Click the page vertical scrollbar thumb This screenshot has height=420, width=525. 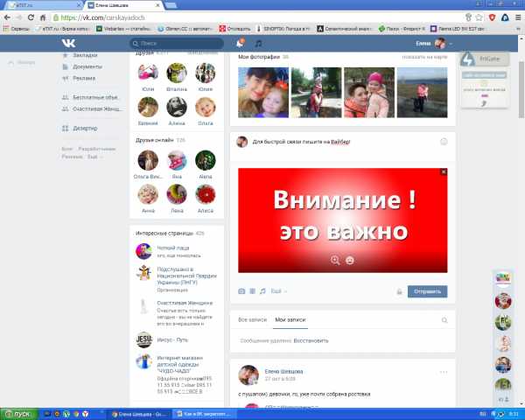521,90
